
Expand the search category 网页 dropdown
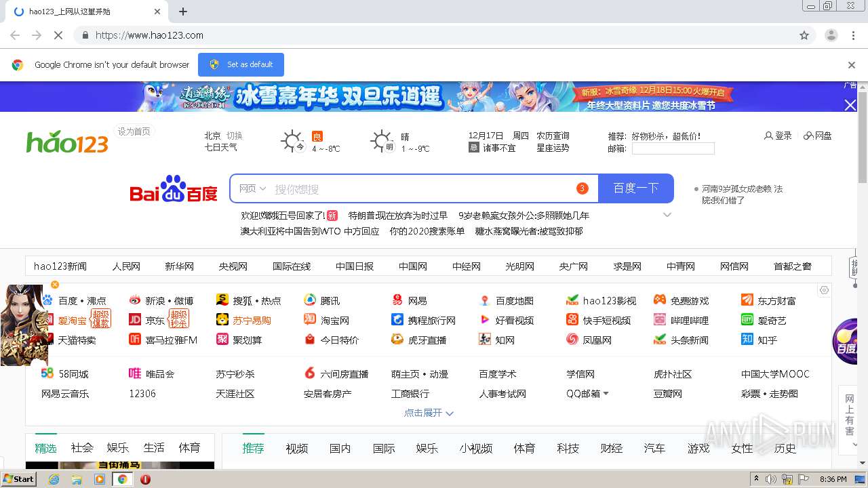tap(252, 188)
